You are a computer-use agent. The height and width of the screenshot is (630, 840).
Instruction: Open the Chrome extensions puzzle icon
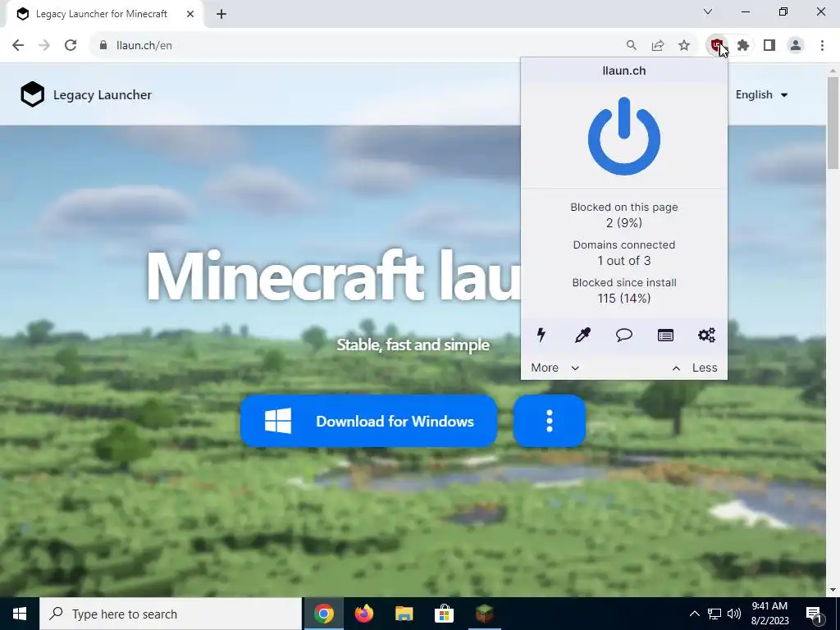click(743, 46)
